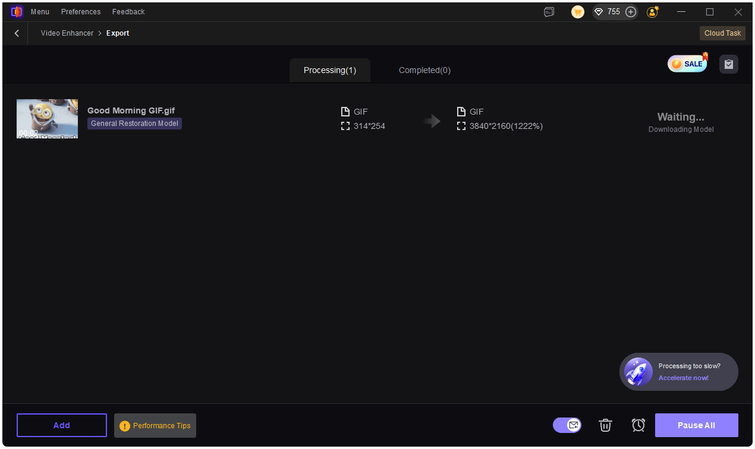Screen dimensions: 755x449
Task: Open the task list clipboard icon
Action: click(x=728, y=64)
